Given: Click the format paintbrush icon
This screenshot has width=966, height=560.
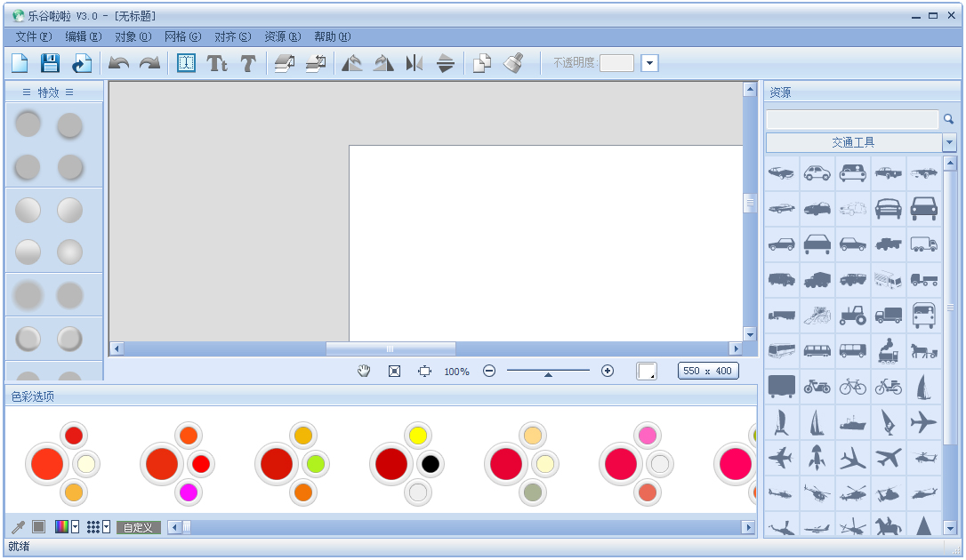Looking at the screenshot, I should coord(513,63).
